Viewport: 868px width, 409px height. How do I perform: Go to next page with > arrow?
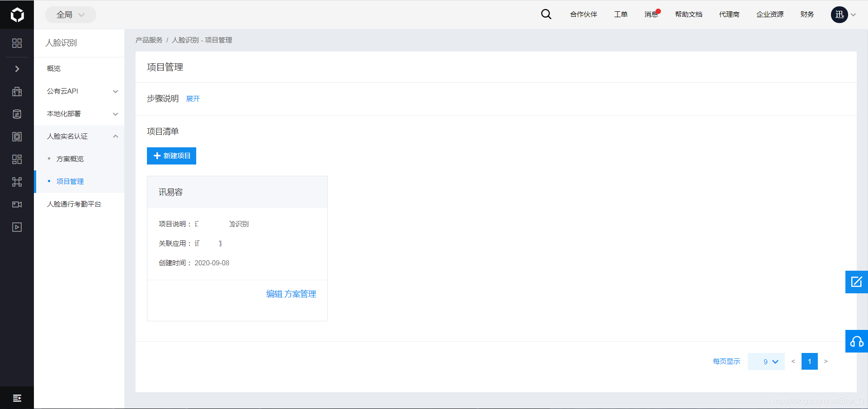826,362
